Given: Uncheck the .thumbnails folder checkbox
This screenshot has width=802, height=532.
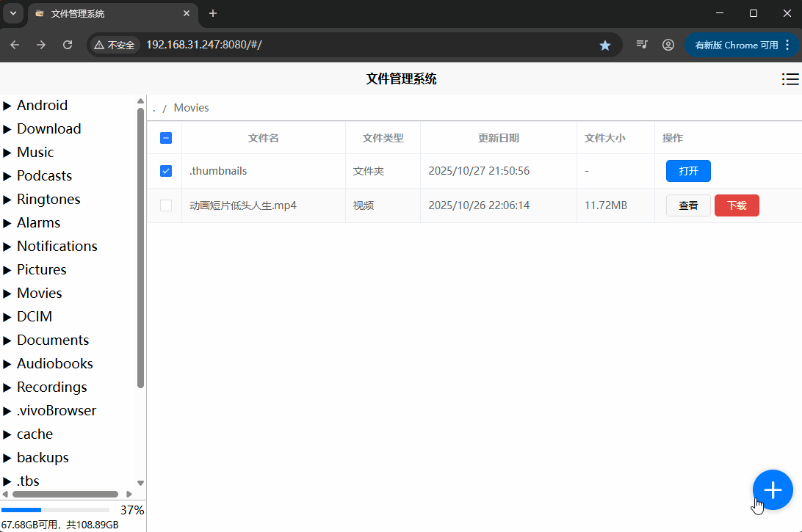Looking at the screenshot, I should click(x=166, y=171).
